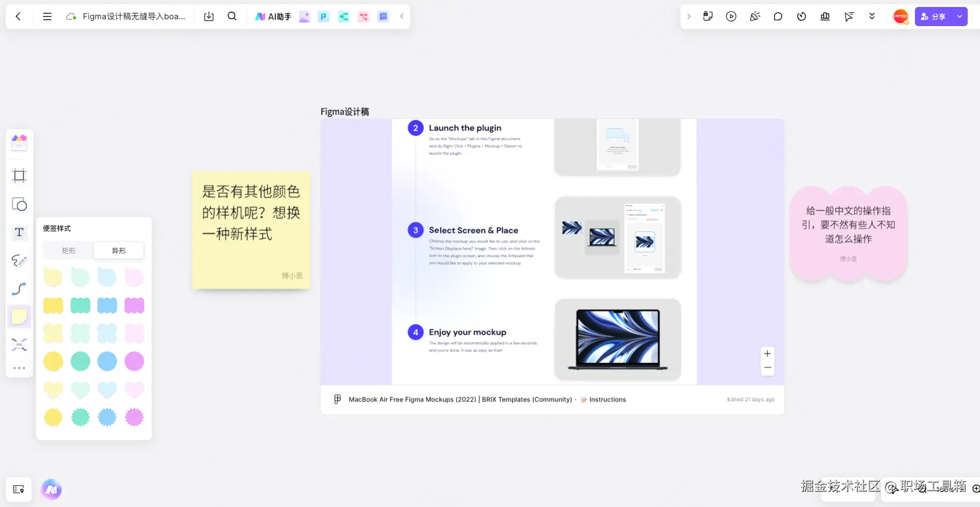Select the Pen drawing tool
This screenshot has width=980, height=507.
click(19, 260)
